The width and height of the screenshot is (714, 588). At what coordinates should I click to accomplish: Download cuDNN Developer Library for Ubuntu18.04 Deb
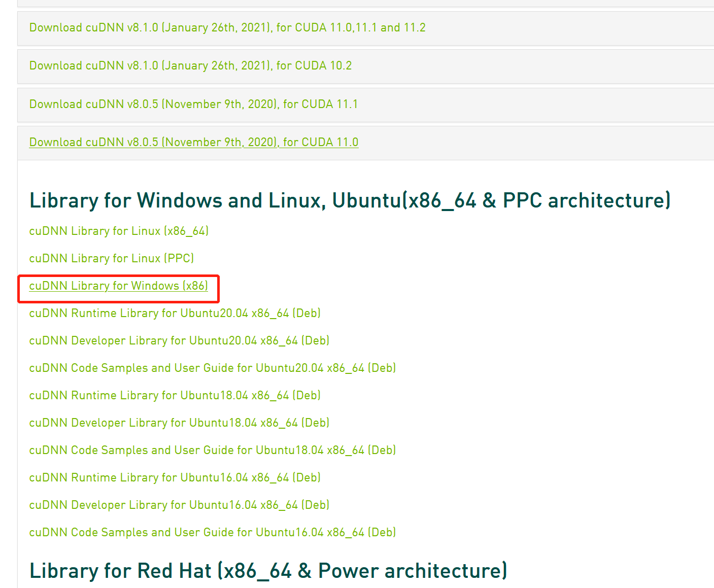point(180,423)
